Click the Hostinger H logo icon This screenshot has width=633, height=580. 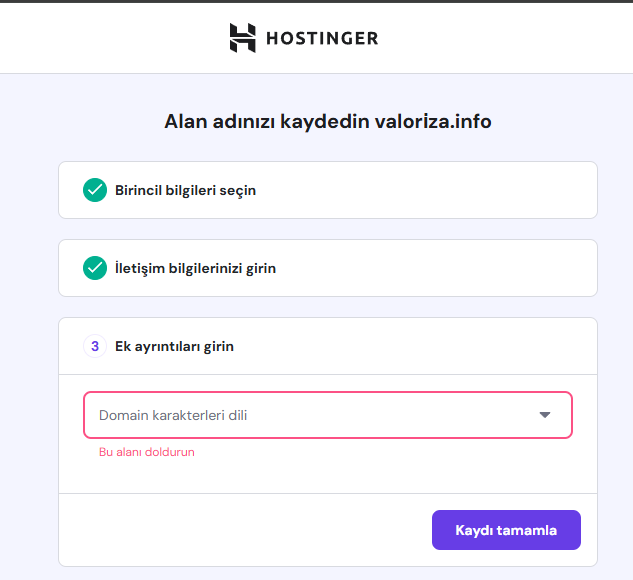pos(243,38)
